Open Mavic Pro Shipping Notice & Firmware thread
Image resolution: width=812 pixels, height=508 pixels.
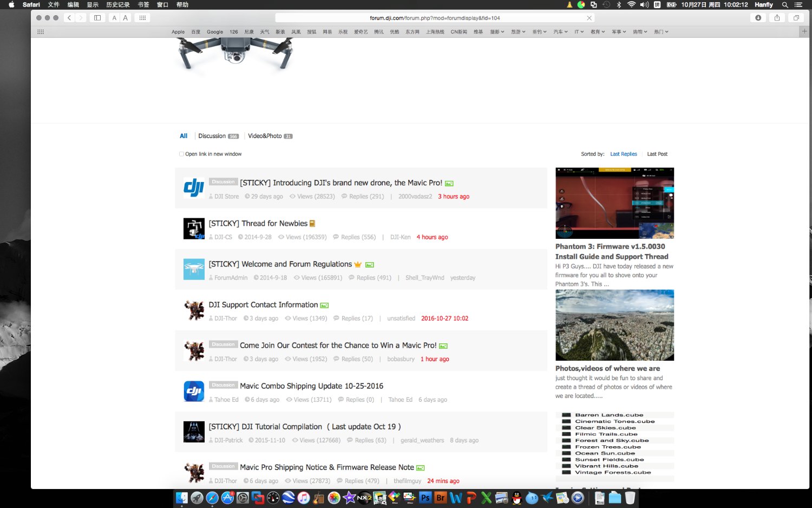pos(327,467)
